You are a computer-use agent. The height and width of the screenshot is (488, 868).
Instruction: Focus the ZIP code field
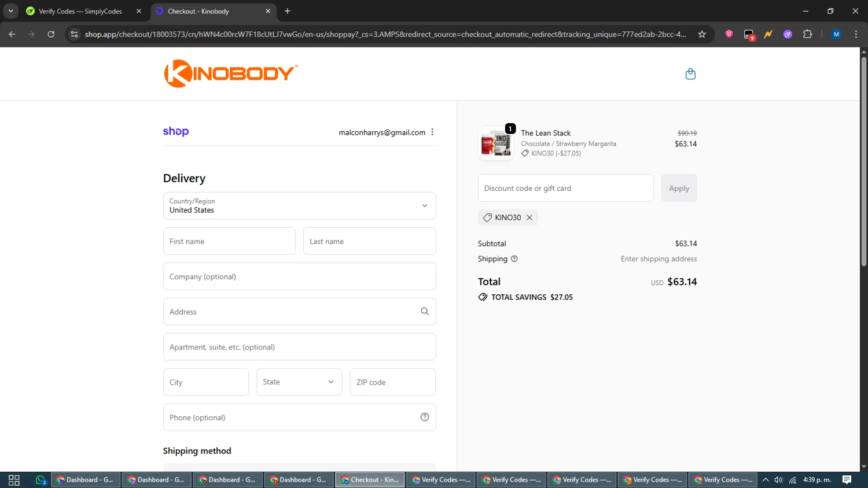(x=392, y=382)
